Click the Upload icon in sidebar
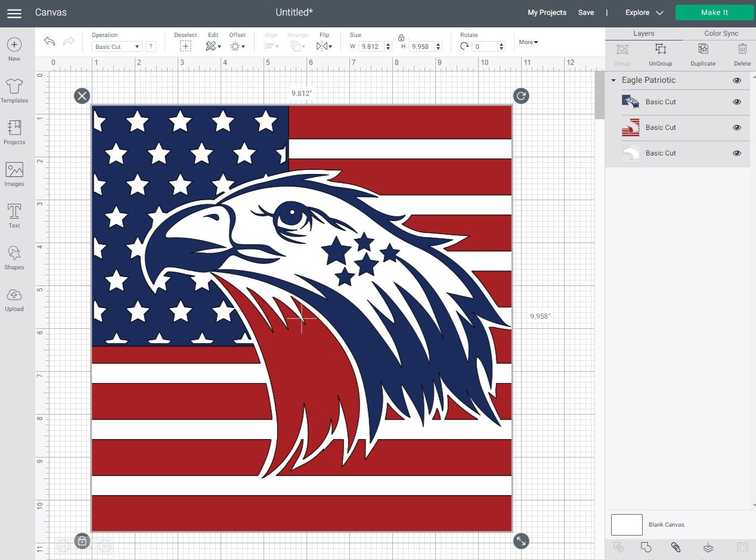Image resolution: width=756 pixels, height=560 pixels. [x=14, y=298]
